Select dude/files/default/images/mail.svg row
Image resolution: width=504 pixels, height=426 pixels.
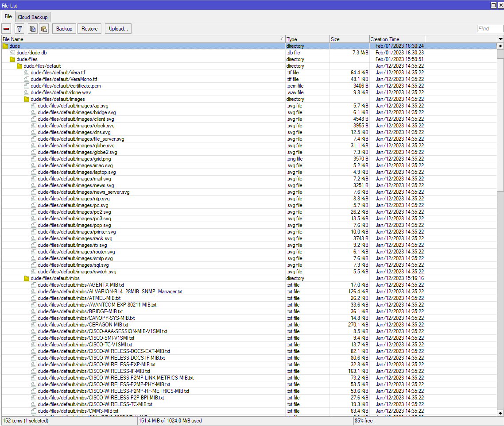tap(249, 179)
